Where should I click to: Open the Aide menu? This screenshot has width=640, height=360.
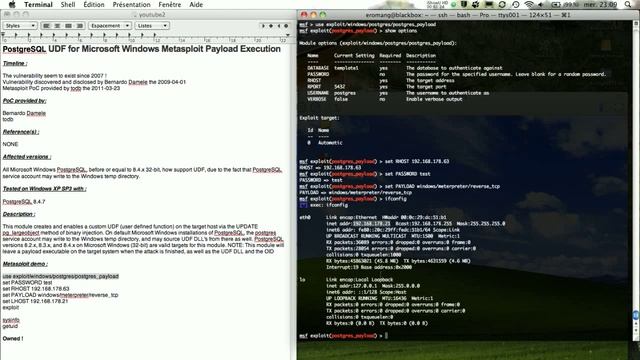(x=196, y=4)
